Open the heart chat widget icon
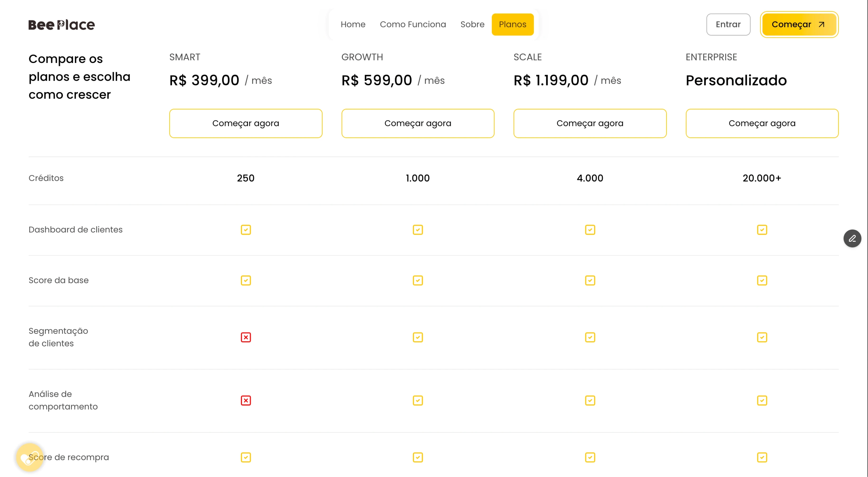868x477 pixels. pos(30,458)
